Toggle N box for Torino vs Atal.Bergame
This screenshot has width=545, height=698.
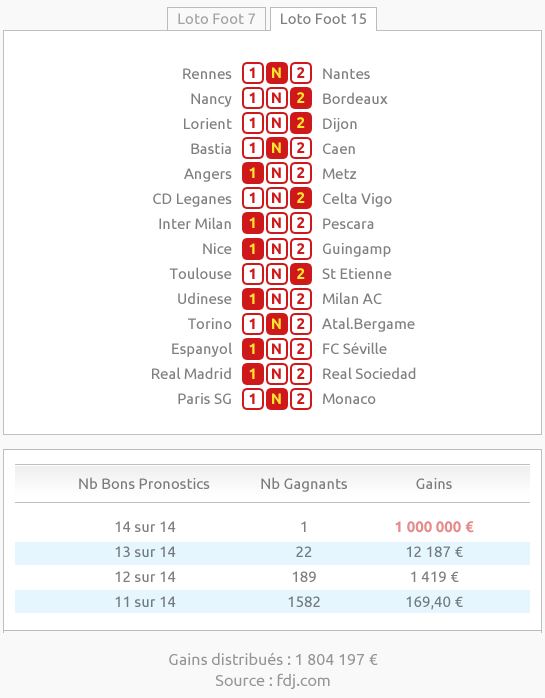click(277, 323)
